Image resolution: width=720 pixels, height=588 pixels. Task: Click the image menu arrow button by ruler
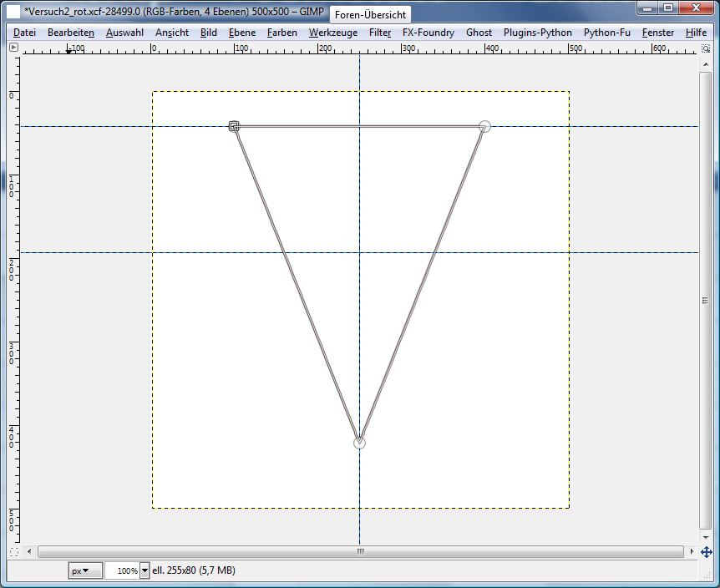pos(13,48)
